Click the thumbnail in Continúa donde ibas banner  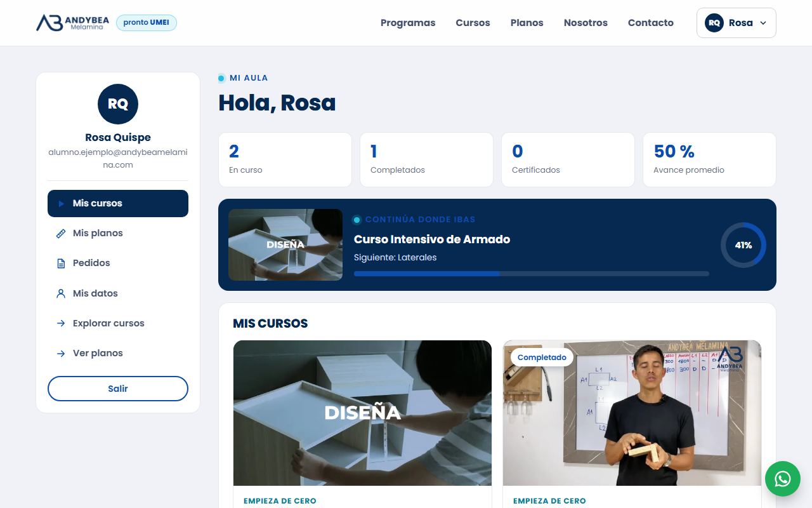[x=285, y=245]
